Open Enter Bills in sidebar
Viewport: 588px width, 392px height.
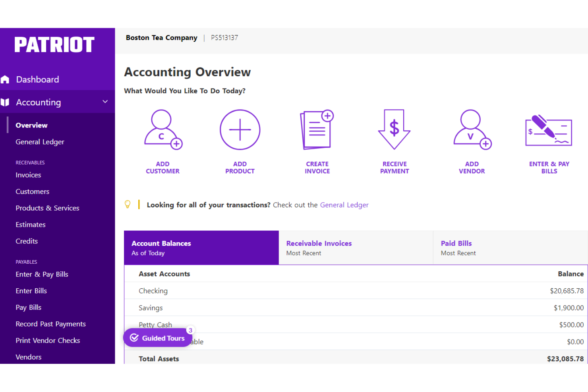[x=31, y=291]
